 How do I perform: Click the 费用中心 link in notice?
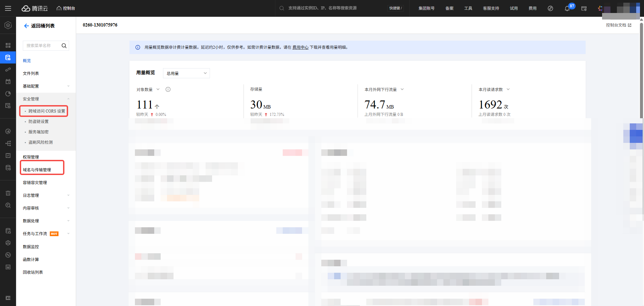click(x=300, y=47)
